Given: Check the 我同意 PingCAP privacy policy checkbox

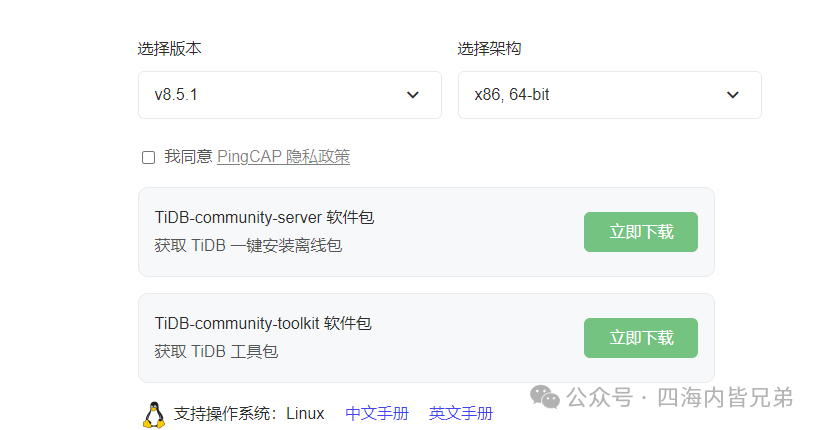Looking at the screenshot, I should click(x=149, y=157).
